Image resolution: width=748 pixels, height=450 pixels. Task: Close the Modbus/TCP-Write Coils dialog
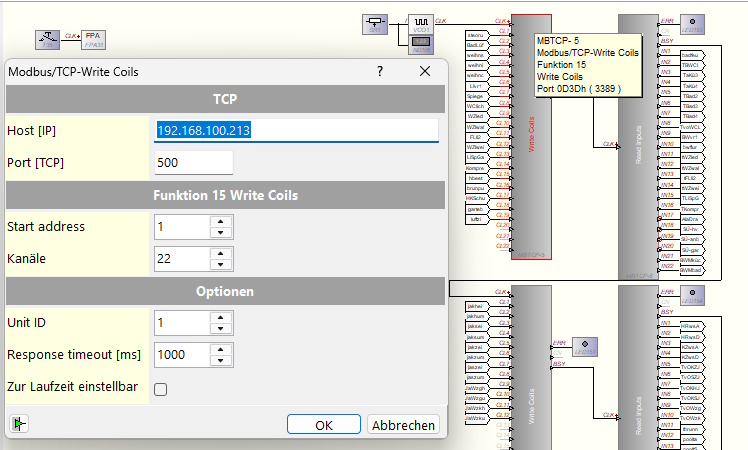[425, 72]
